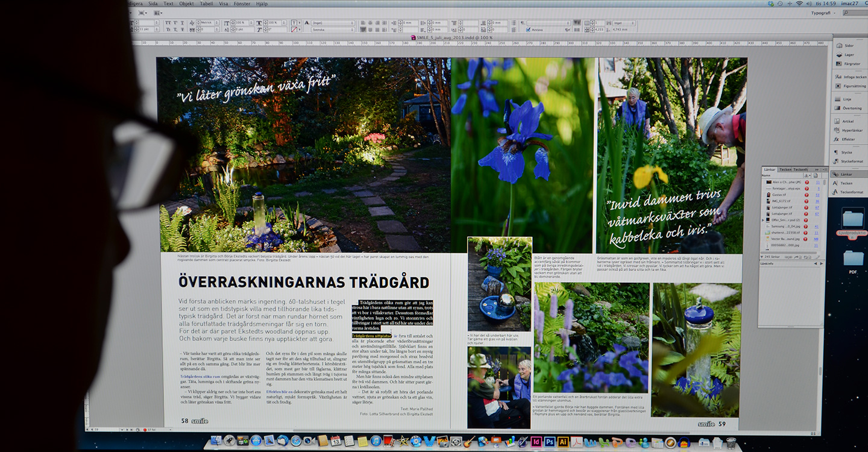
Task: Select the shutterst...22358.tif link row
Action: pos(791,233)
